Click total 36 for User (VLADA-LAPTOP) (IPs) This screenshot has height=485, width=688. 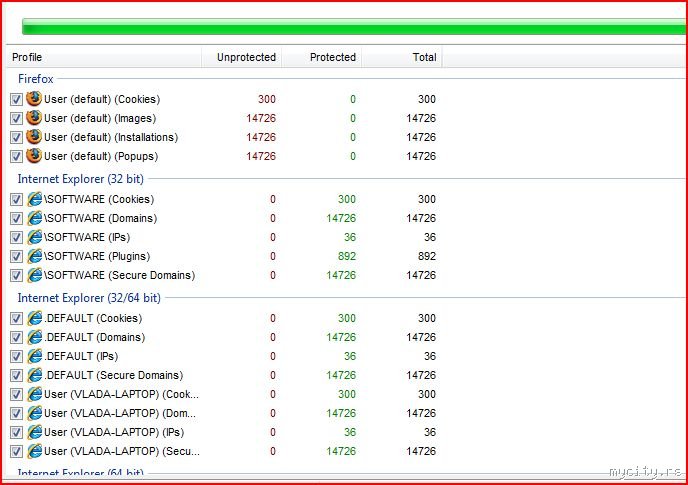(430, 432)
